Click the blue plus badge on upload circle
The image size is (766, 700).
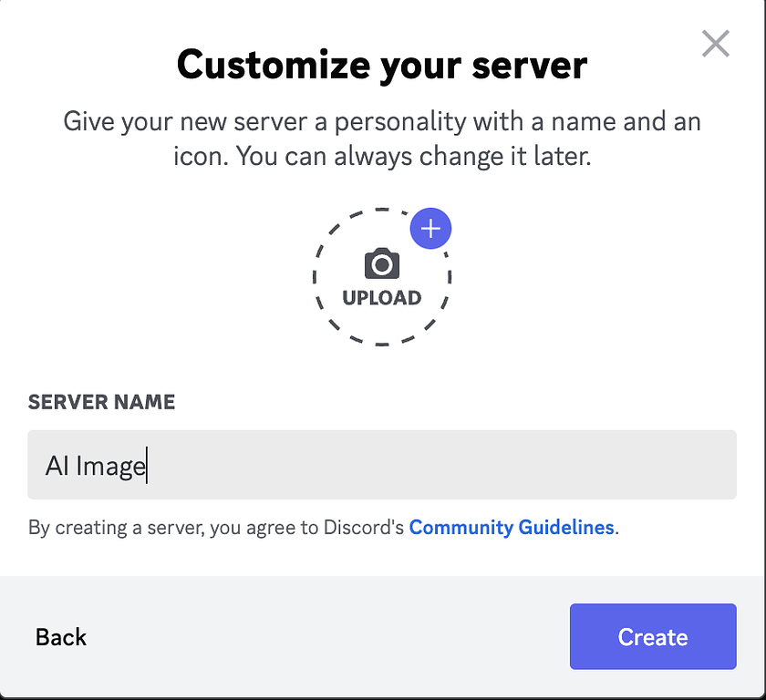pyautogui.click(x=430, y=229)
